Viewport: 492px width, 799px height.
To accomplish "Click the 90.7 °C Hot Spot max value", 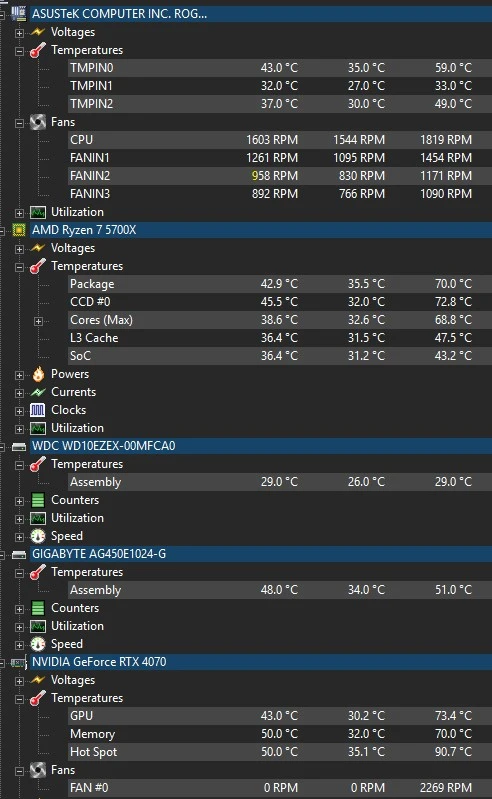I will click(453, 752).
